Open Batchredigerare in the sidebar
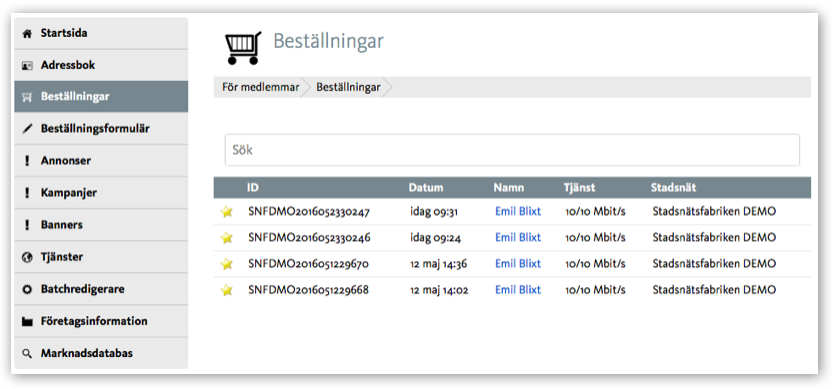 pyautogui.click(x=101, y=289)
